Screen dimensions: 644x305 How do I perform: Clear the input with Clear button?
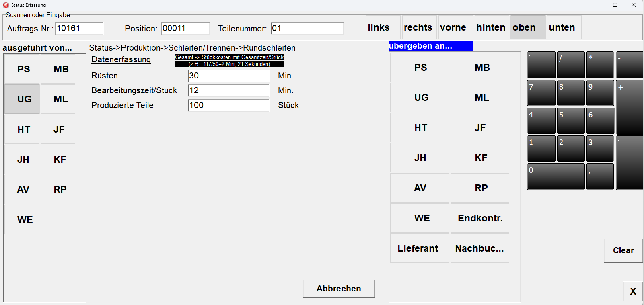[623, 250]
